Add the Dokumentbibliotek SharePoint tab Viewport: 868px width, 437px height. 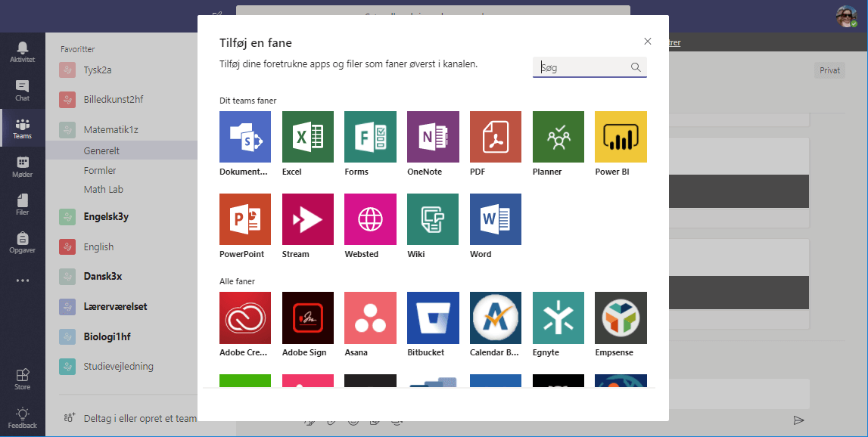point(245,137)
